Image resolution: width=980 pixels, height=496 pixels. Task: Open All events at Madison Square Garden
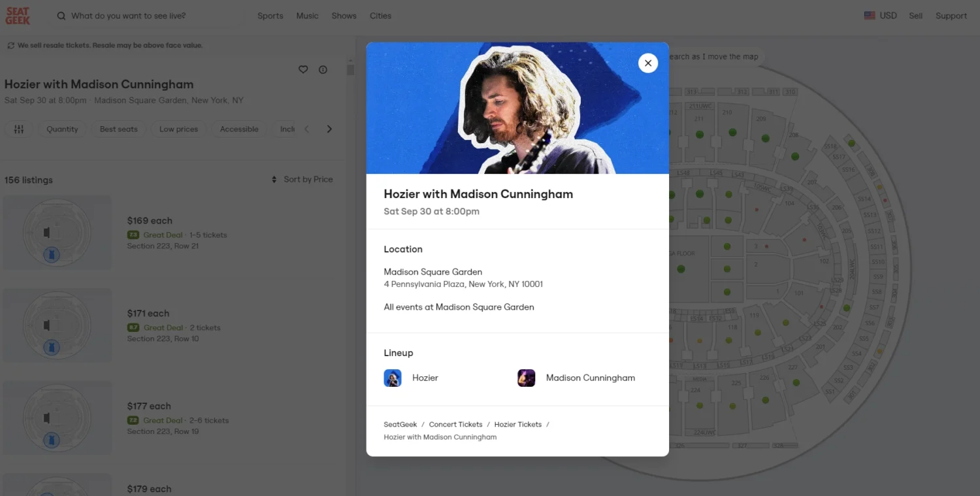point(459,306)
